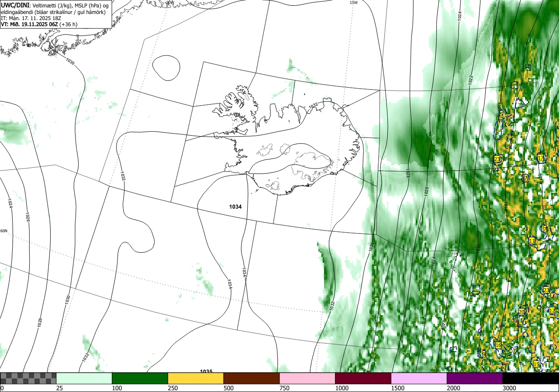
Task: Click the bold 1034 pressure label south of Iceland
Action: pos(235,207)
